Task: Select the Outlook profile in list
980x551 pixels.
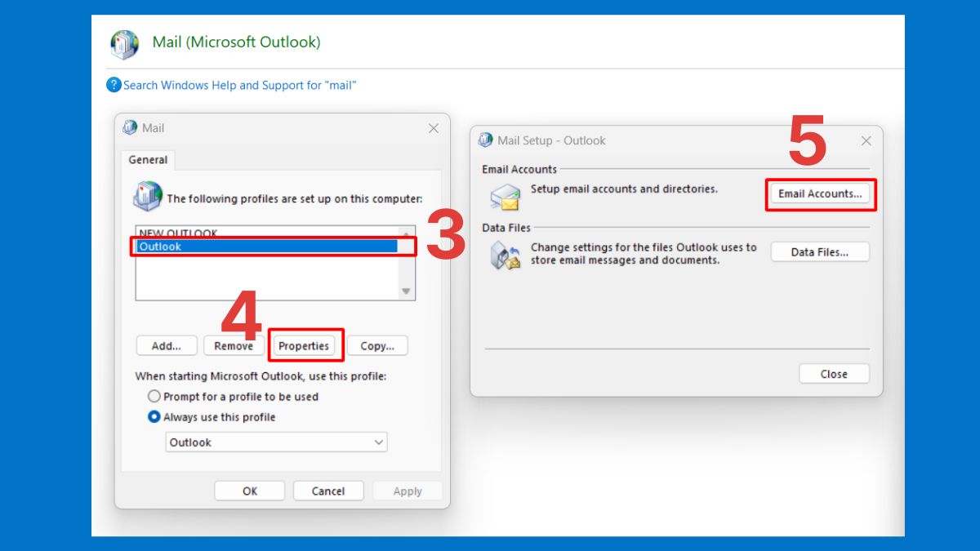Action: coord(267,246)
